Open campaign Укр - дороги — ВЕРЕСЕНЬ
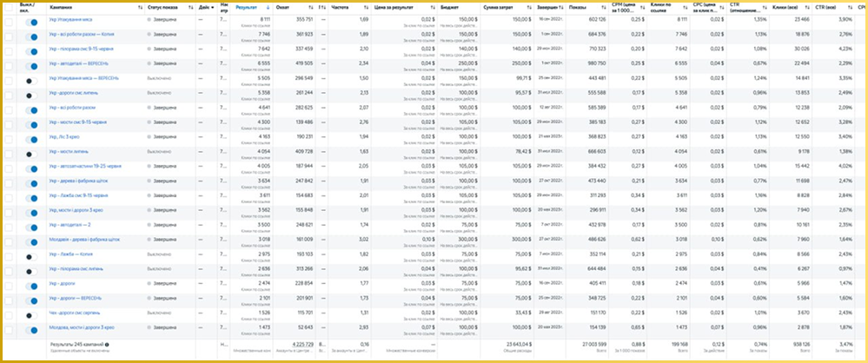 pos(75,298)
